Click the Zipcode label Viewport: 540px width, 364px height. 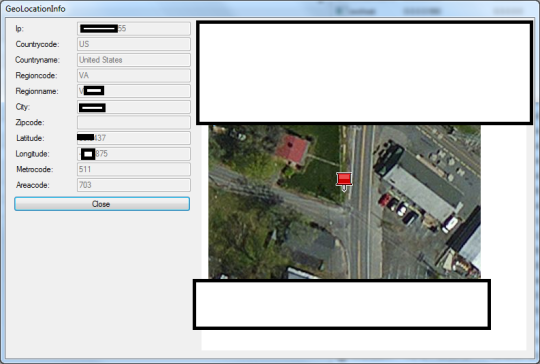coord(30,123)
